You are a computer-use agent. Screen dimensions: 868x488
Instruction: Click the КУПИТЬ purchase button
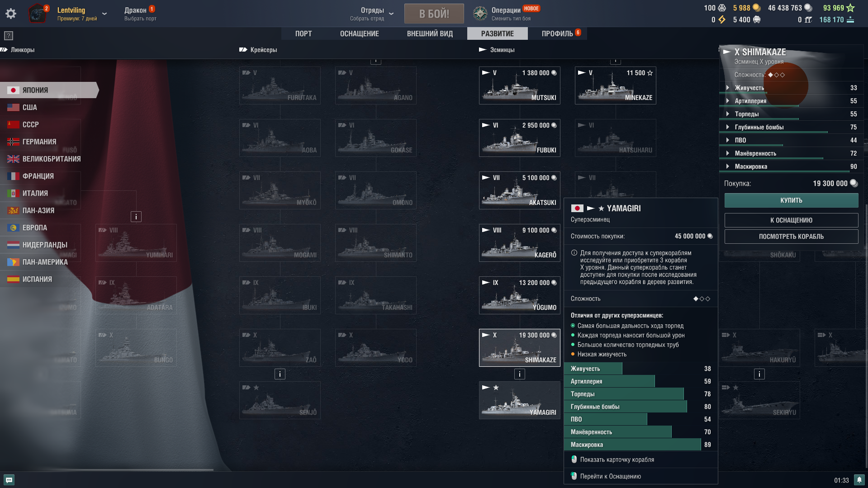point(791,200)
